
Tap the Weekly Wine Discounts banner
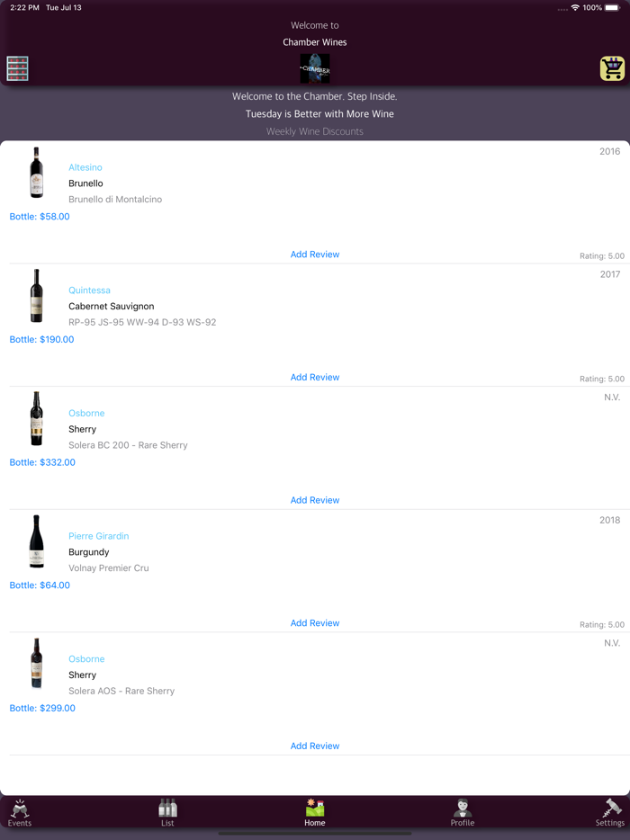pos(314,131)
